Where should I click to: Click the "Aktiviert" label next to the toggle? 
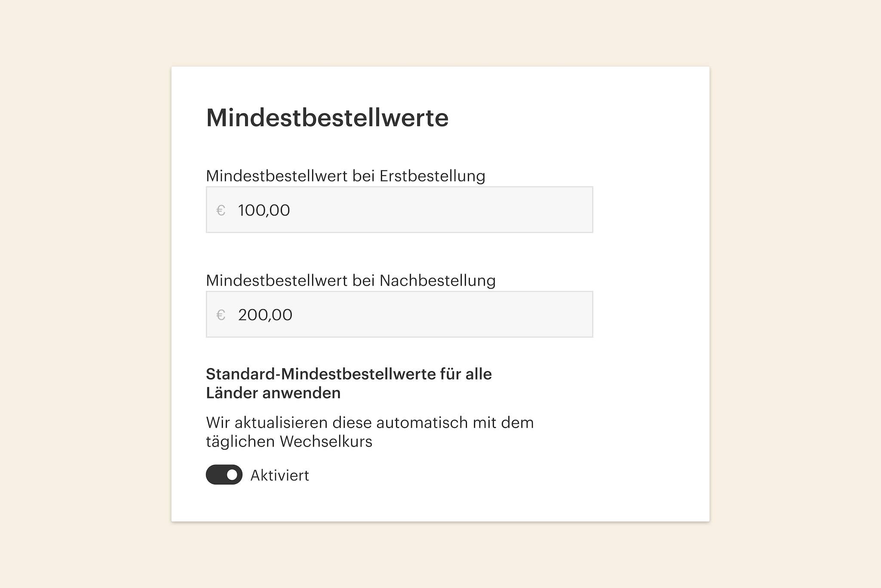280,475
